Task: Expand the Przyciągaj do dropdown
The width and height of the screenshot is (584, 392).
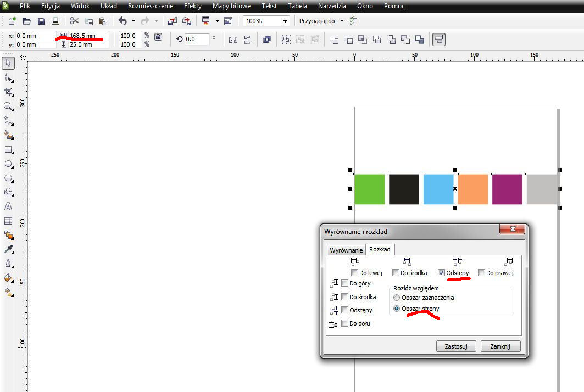Action: point(342,21)
